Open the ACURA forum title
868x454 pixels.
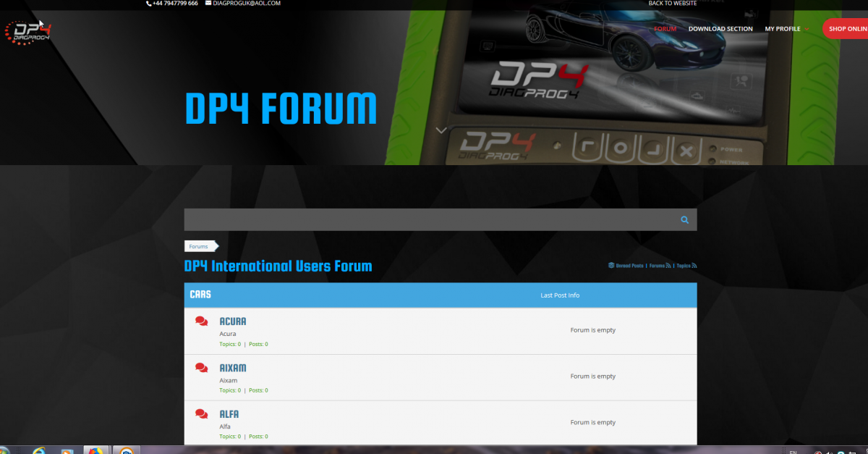(233, 321)
